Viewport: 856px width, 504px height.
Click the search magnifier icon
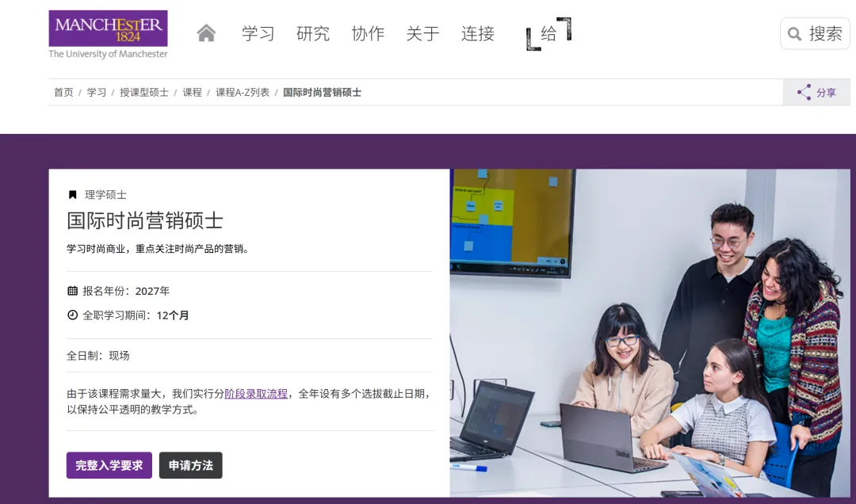pyautogui.click(x=794, y=34)
